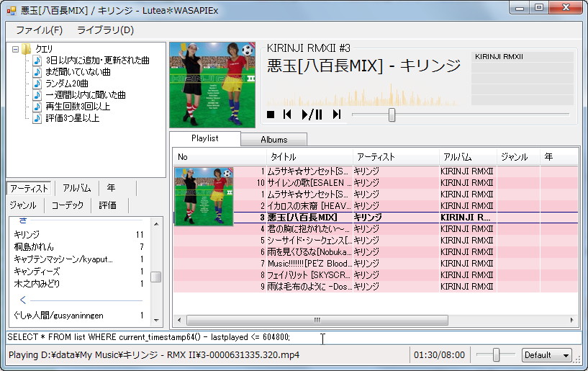588x371 pixels.
Task: Switch to the コーデック filter tab
Action: (68, 205)
